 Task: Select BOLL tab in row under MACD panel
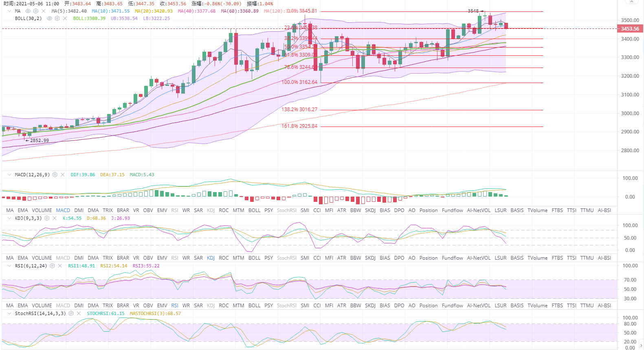pyautogui.click(x=255, y=210)
